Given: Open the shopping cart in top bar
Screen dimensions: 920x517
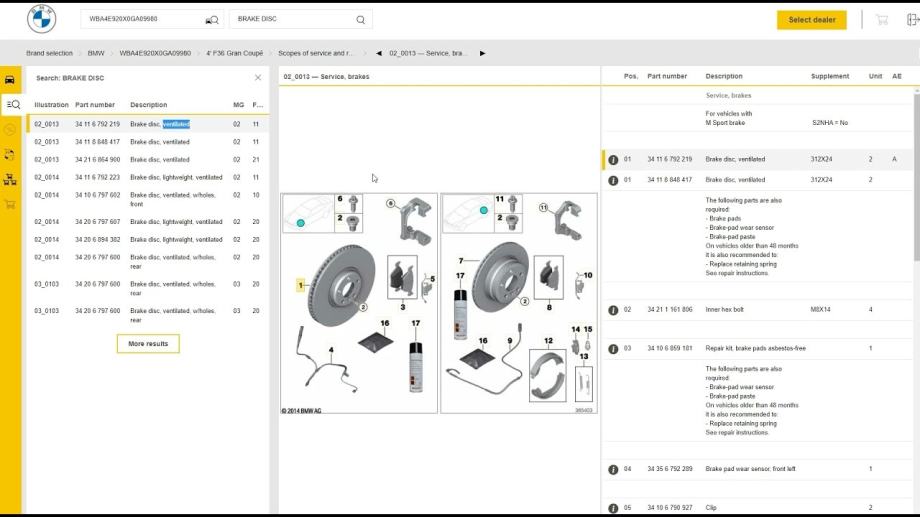Looking at the screenshot, I should (881, 20).
